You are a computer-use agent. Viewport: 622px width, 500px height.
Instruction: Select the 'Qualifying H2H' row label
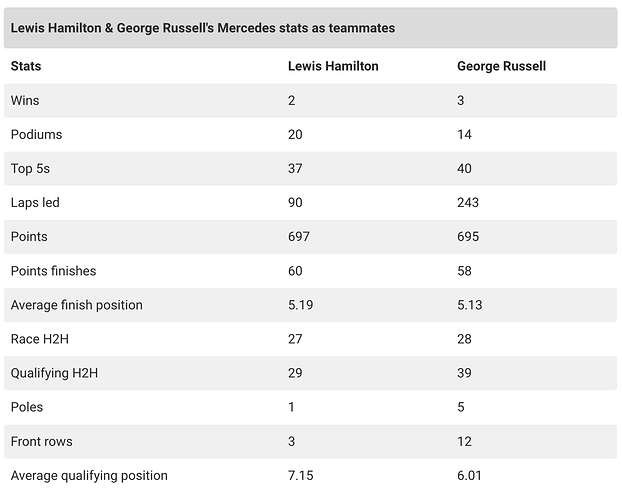click(x=54, y=373)
